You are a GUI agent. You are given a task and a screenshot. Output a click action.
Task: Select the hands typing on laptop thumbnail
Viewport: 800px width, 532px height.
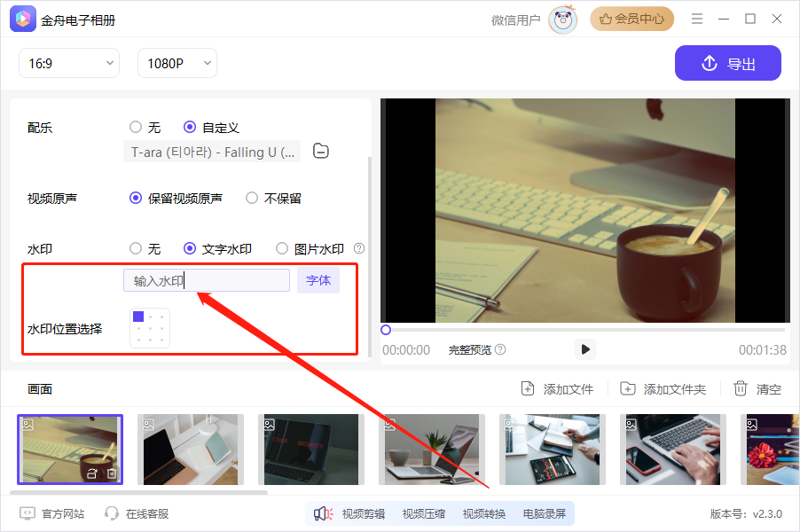pos(672,450)
